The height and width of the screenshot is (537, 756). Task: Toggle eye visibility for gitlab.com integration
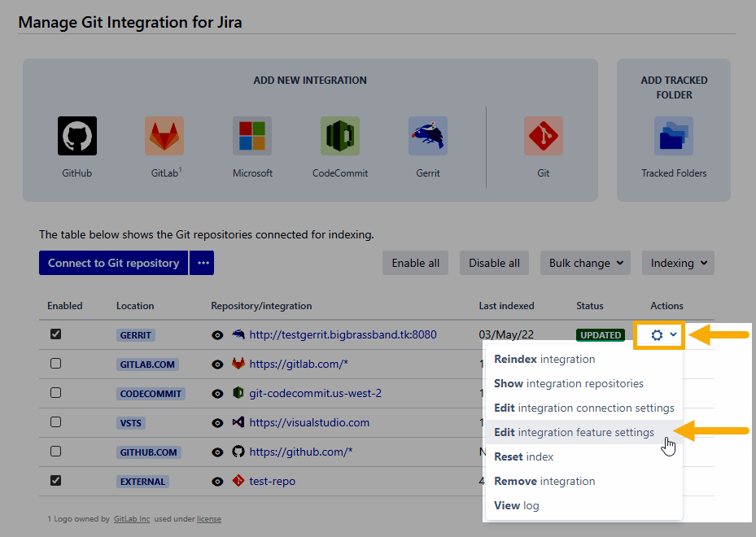(x=217, y=365)
